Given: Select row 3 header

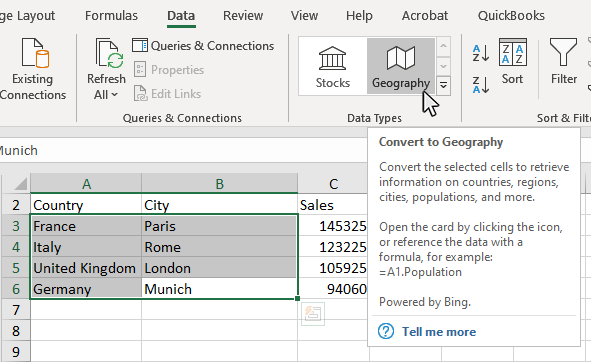Looking at the screenshot, I should click(x=15, y=226).
